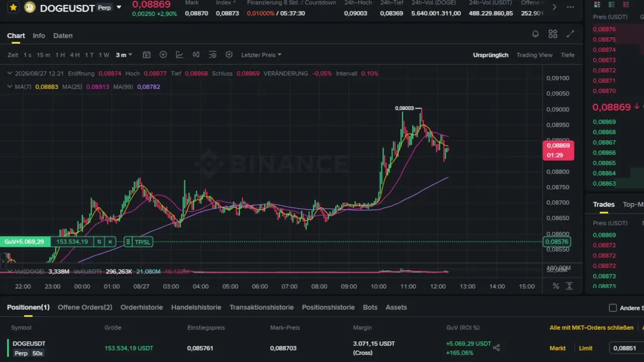Switch to Ursprünglich chart mode
This screenshot has width=644, height=362.
(x=491, y=55)
